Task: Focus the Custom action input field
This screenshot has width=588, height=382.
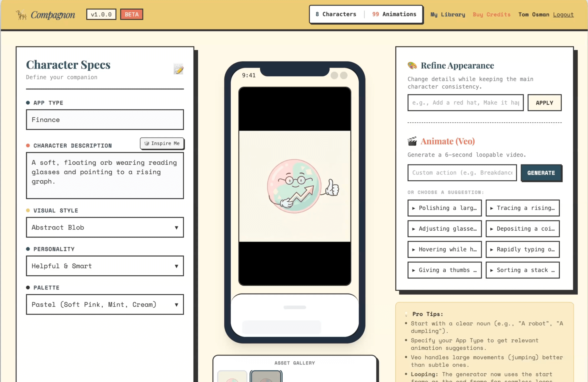Action: [x=462, y=173]
